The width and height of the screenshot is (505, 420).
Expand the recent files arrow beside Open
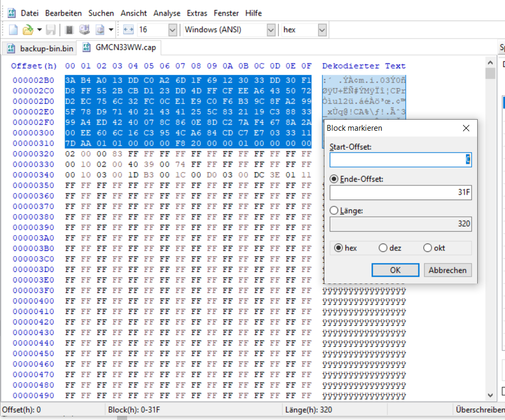coord(39,30)
